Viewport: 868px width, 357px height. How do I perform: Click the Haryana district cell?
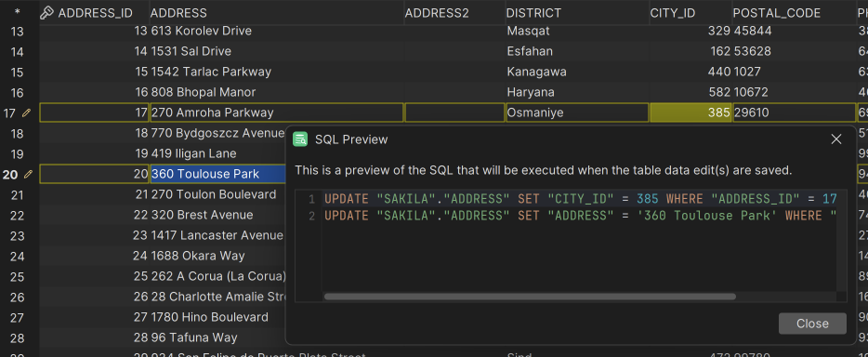tap(577, 92)
